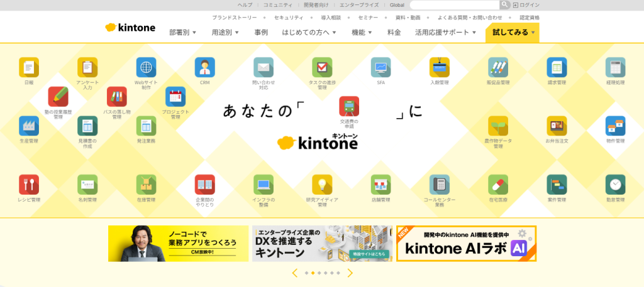Open the レシピ管理 fork and spoon icon
This screenshot has height=287, width=644.
29,185
